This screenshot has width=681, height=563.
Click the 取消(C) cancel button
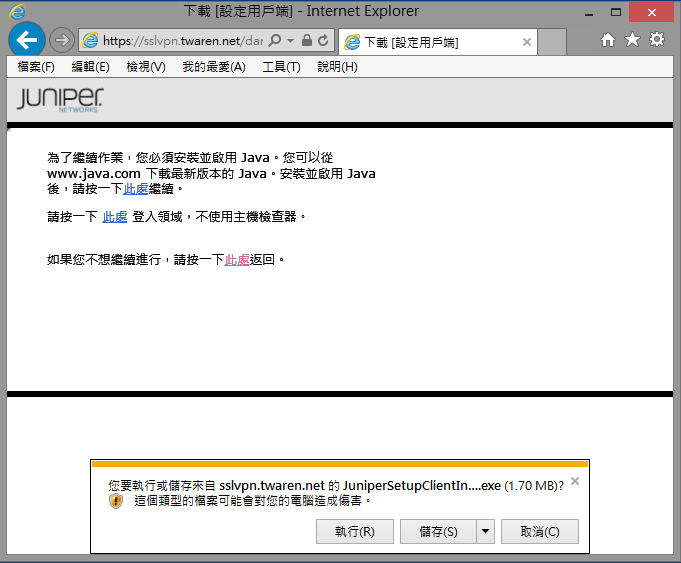pos(539,532)
